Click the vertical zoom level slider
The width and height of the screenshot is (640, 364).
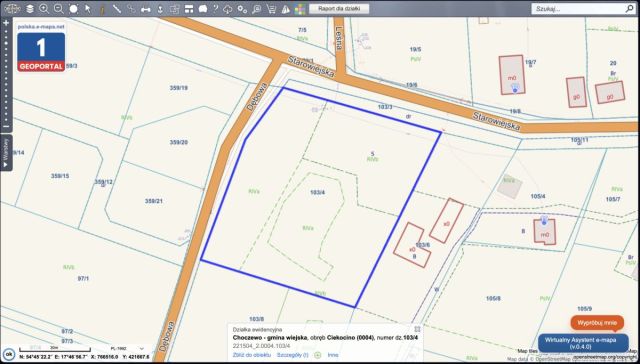click(x=6, y=75)
